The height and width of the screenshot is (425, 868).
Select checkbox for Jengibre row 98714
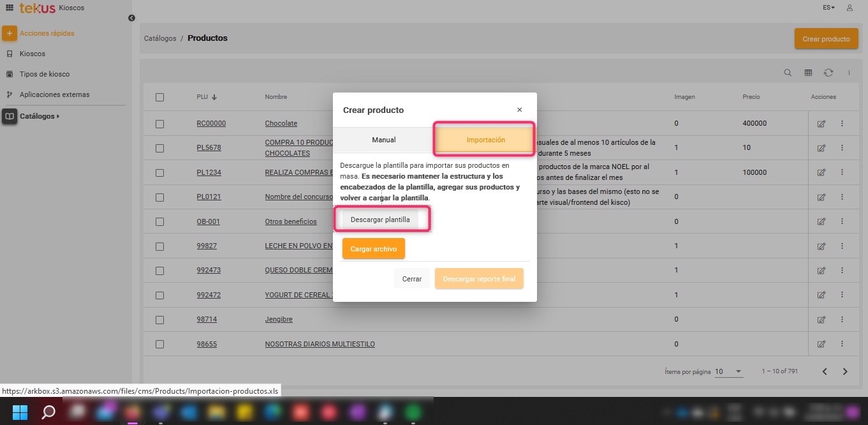tap(159, 319)
